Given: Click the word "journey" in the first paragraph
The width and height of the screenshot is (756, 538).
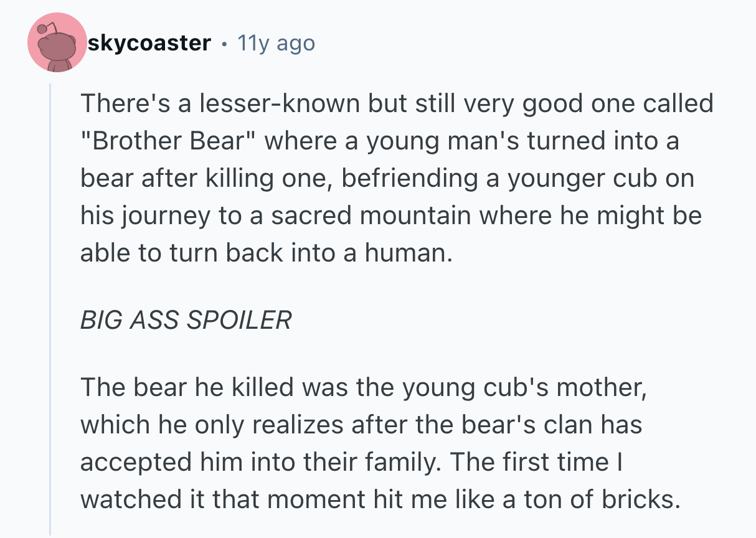Looking at the screenshot, I should 164,215.
